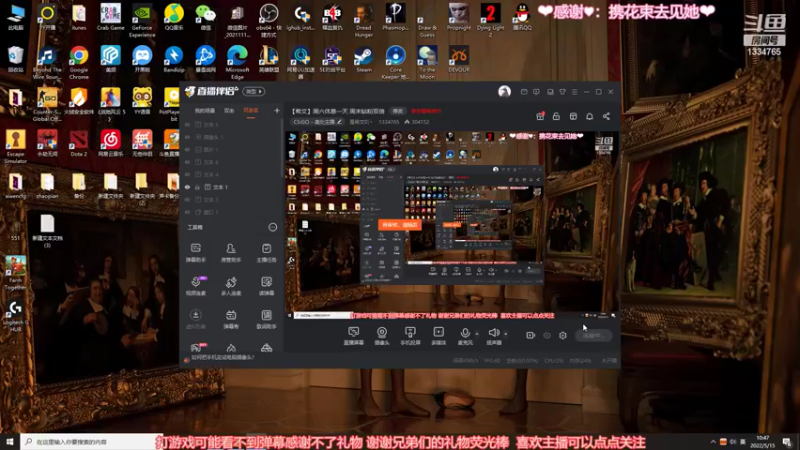Switch to the first scene tab
The image size is (800, 450).
tap(205, 111)
